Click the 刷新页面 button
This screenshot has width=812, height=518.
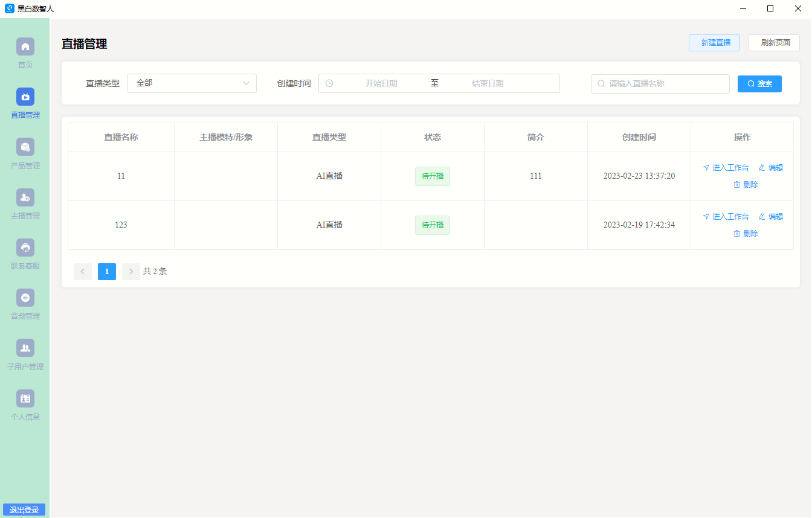click(774, 43)
